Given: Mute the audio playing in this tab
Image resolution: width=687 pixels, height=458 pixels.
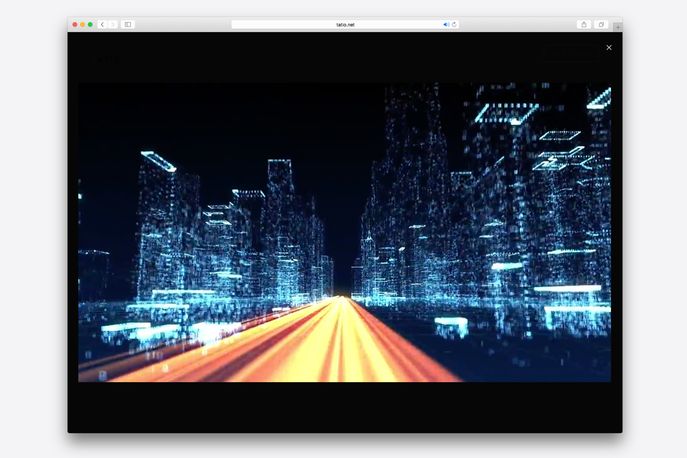Looking at the screenshot, I should click(x=446, y=24).
